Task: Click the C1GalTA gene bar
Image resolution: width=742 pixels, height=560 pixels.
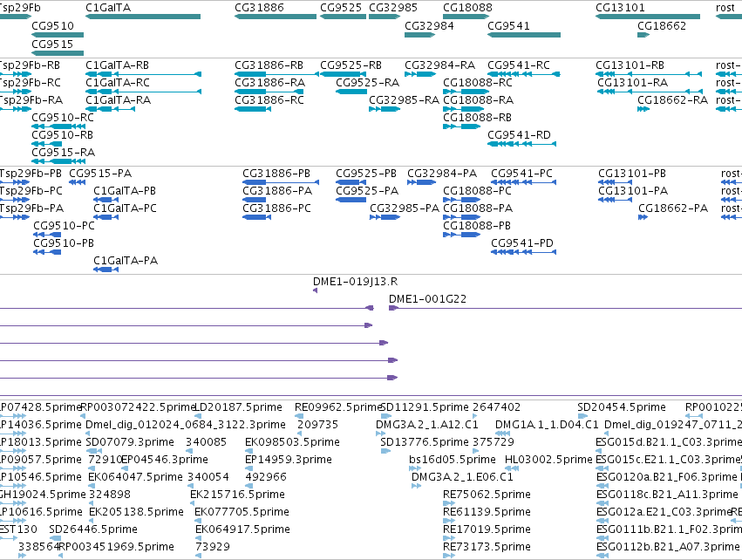Action: [143, 17]
